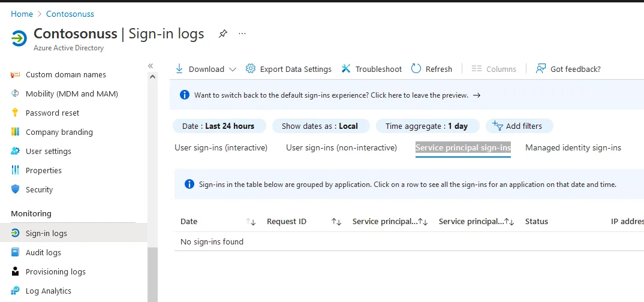Click the Export Data Settings gear icon
This screenshot has height=302, width=644.
tap(251, 68)
